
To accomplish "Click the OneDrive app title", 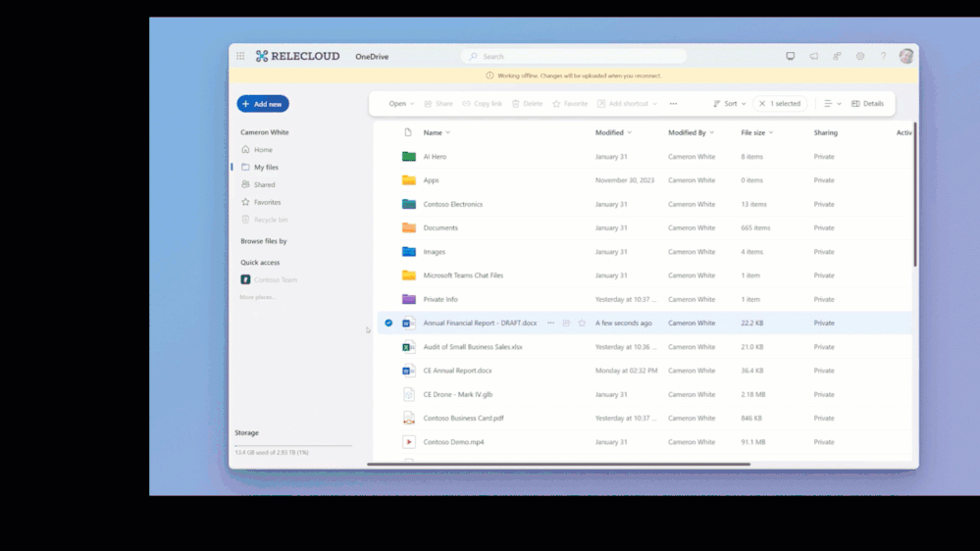I will [x=372, y=56].
